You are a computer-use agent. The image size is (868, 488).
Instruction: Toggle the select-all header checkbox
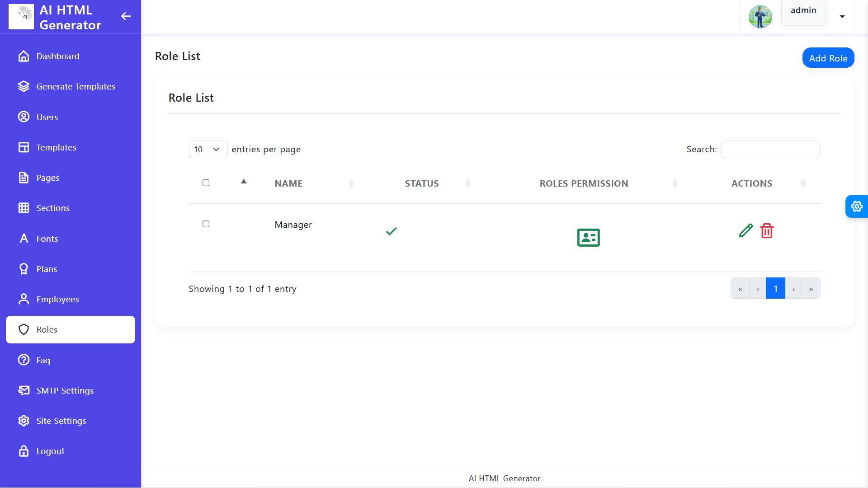pyautogui.click(x=206, y=183)
